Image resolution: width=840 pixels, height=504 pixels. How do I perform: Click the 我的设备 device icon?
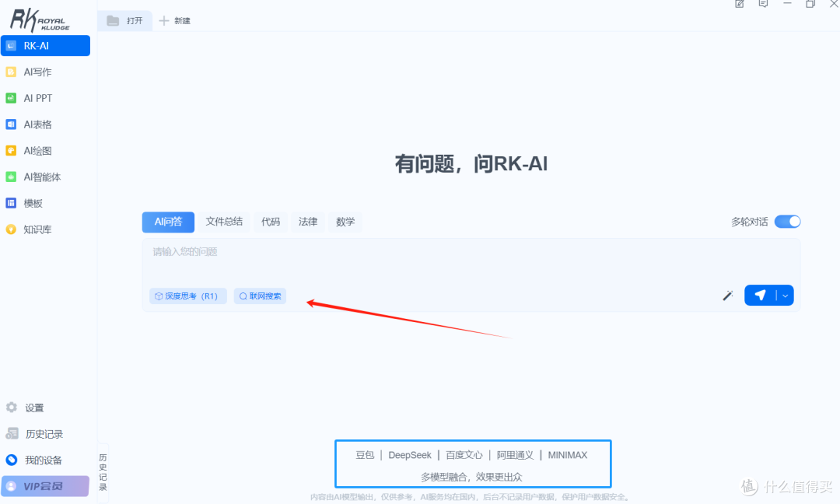tap(11, 460)
